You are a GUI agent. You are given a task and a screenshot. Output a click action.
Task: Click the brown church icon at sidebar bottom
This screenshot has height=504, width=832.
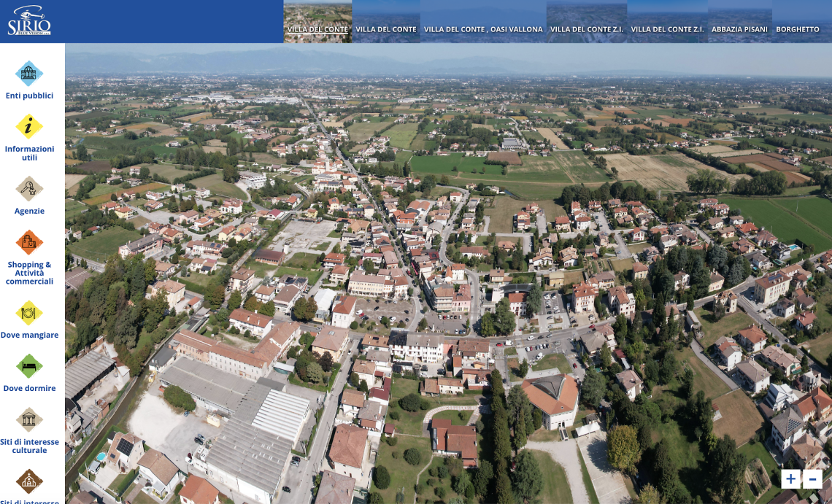tap(29, 481)
